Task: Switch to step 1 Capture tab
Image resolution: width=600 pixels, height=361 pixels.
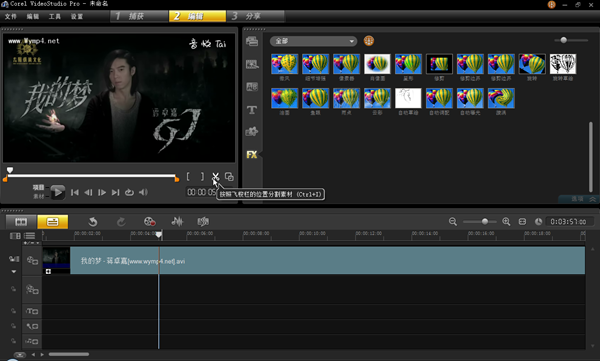Action: 139,16
